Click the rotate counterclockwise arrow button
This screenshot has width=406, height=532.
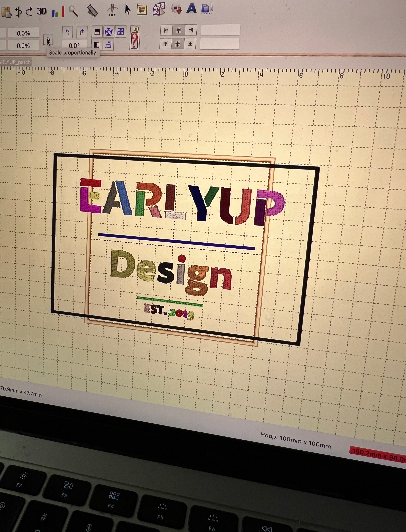tap(67, 32)
